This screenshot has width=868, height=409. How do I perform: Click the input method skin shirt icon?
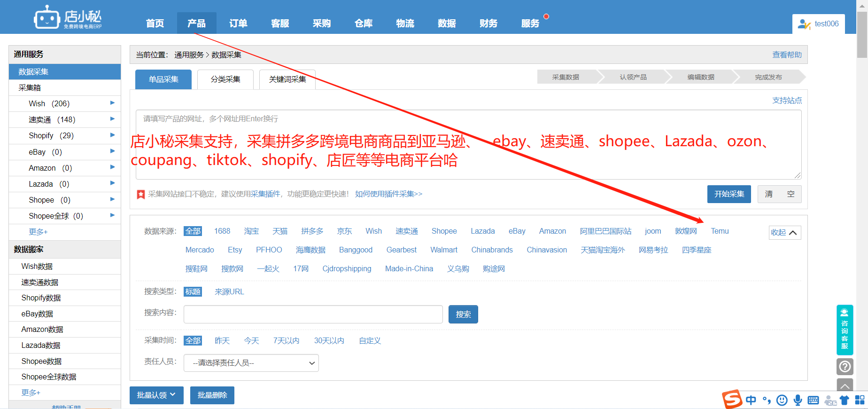pos(845,400)
